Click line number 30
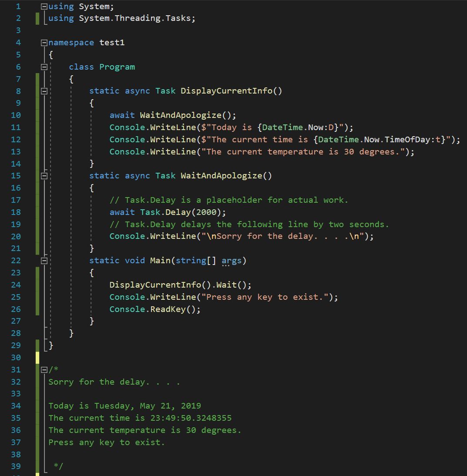The height and width of the screenshot is (476, 467). pyautogui.click(x=16, y=357)
